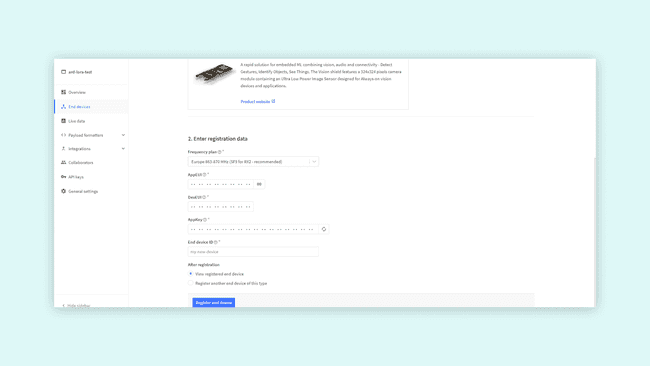Click the Register end device button

tap(213, 303)
